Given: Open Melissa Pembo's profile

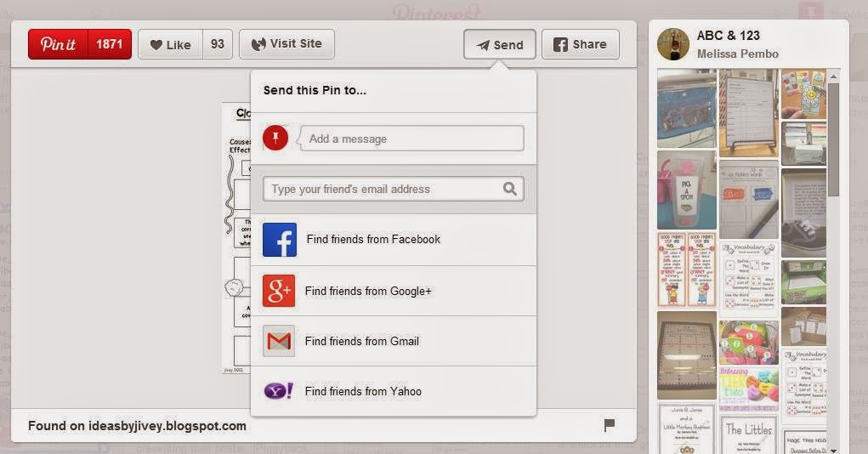Looking at the screenshot, I should pyautogui.click(x=737, y=54).
